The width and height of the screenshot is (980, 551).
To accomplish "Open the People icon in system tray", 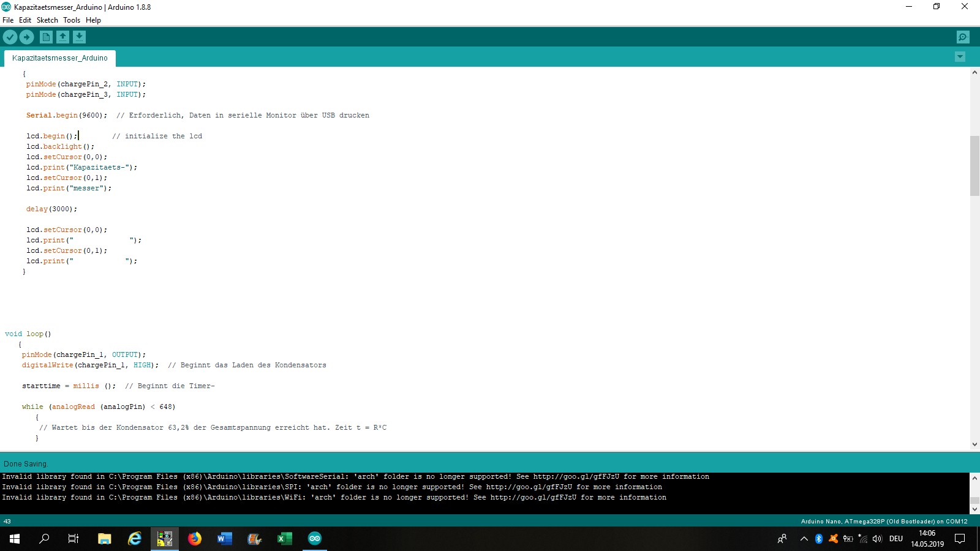I will tap(782, 539).
